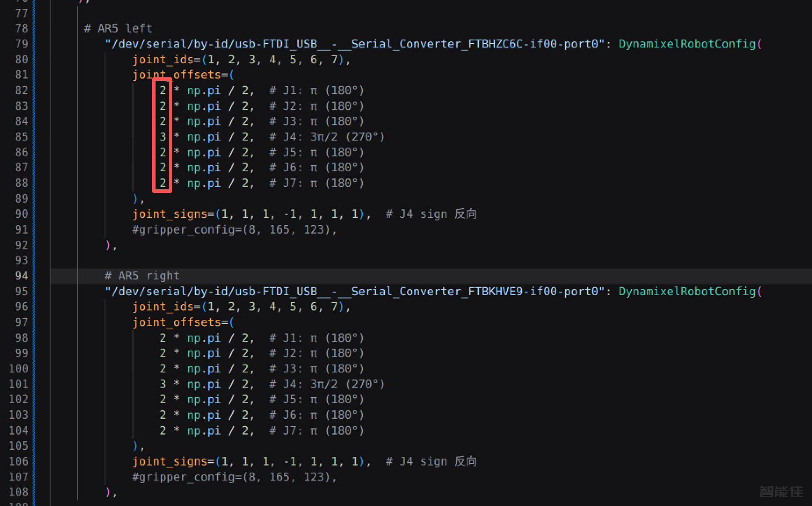Click the J7 comment on line 104
The image size is (812, 506).
(x=317, y=430)
